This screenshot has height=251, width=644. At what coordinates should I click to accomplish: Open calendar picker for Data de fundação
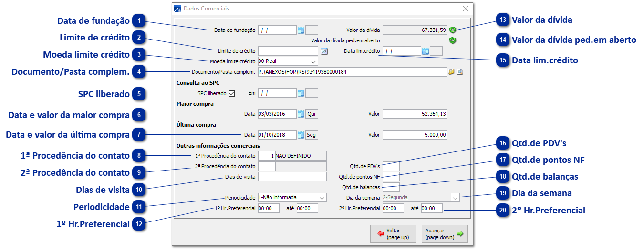click(x=301, y=30)
